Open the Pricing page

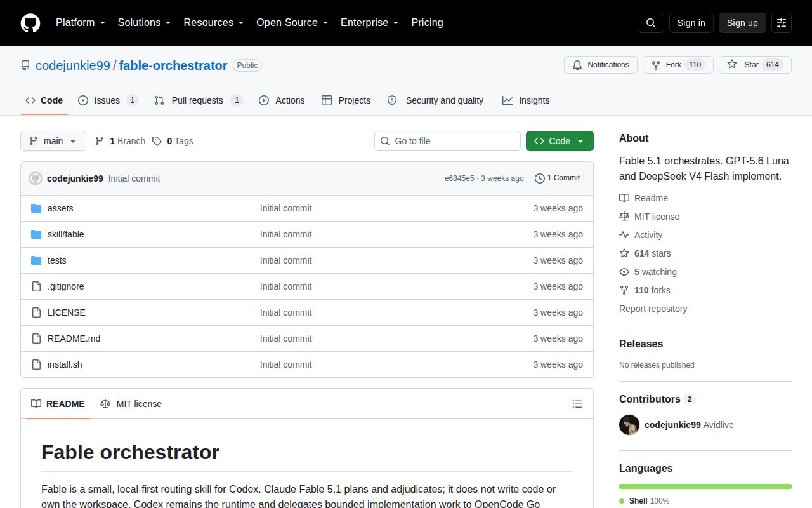[427, 23]
